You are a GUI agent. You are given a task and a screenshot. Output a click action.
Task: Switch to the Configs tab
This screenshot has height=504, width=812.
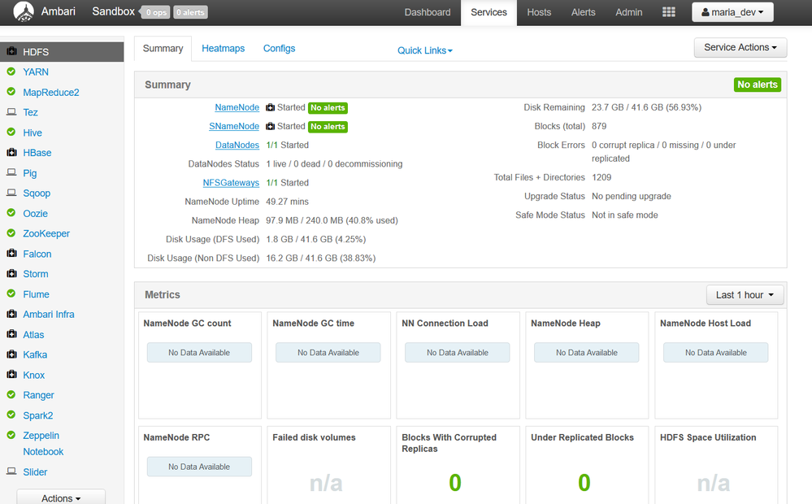click(279, 49)
